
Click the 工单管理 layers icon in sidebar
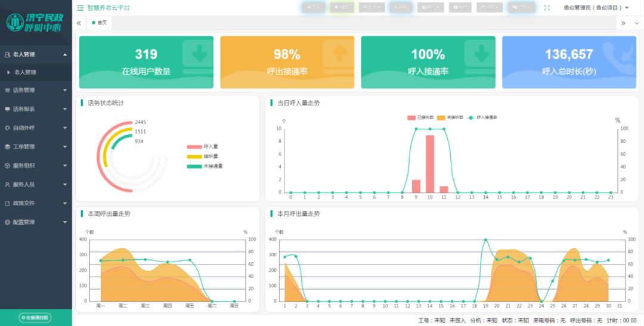[7, 147]
